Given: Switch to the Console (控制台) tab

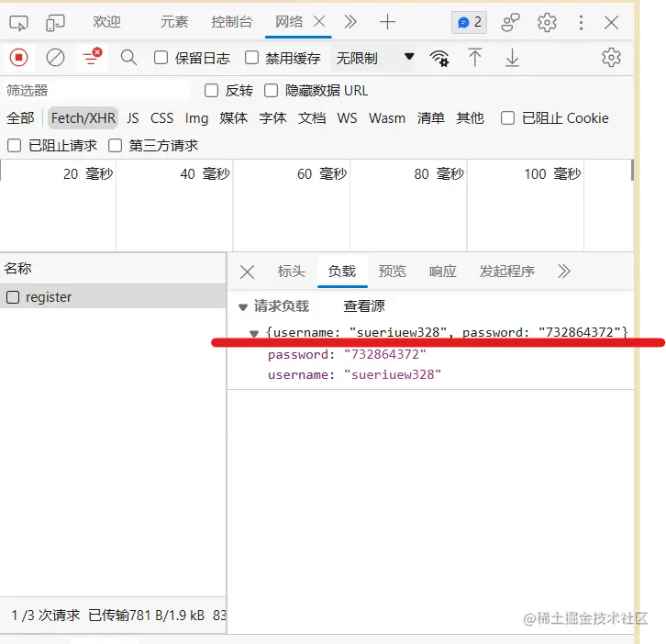Looking at the screenshot, I should pos(231,22).
